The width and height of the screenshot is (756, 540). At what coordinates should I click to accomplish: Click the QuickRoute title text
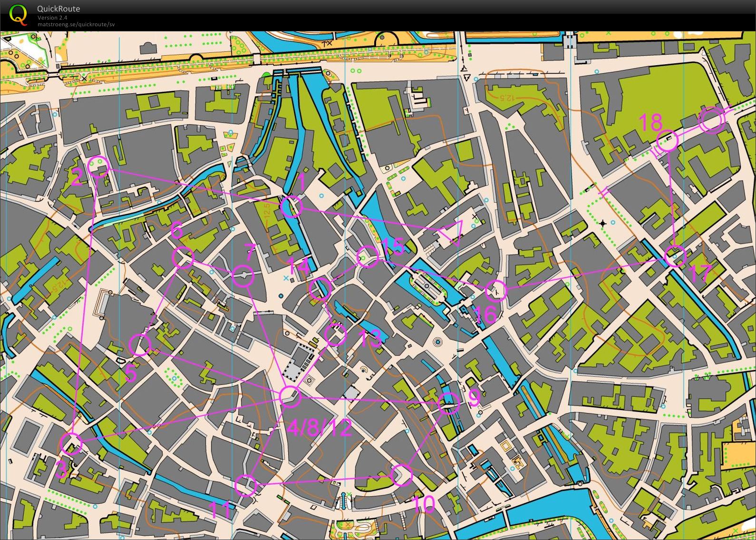tap(58, 9)
